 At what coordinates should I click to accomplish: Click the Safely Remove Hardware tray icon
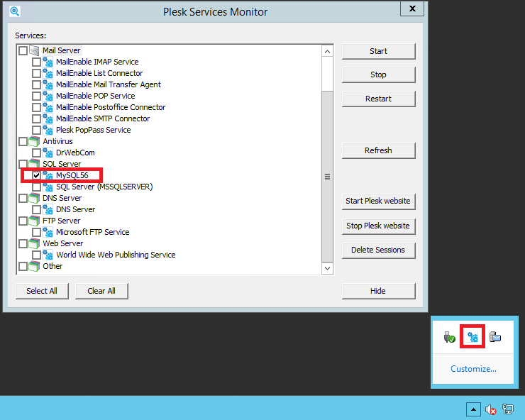tap(449, 337)
